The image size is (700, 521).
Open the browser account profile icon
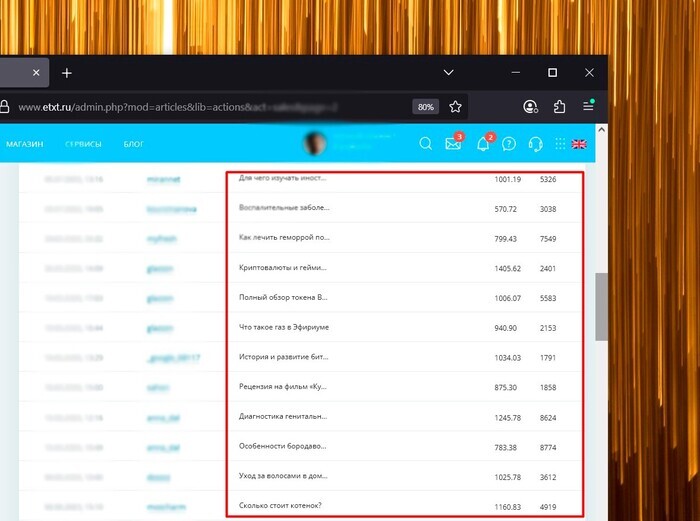[530, 107]
